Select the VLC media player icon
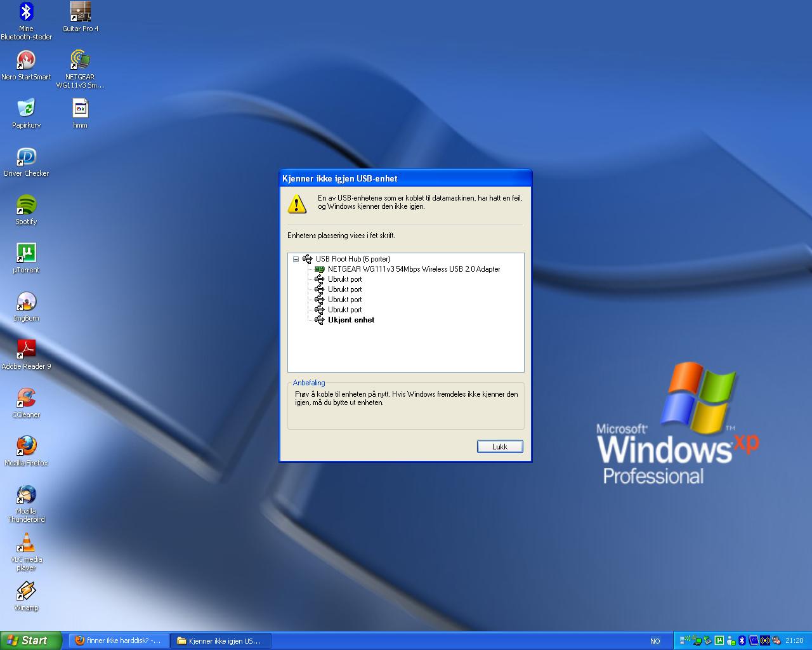Viewport: 812px width, 650px height. pyautogui.click(x=26, y=552)
